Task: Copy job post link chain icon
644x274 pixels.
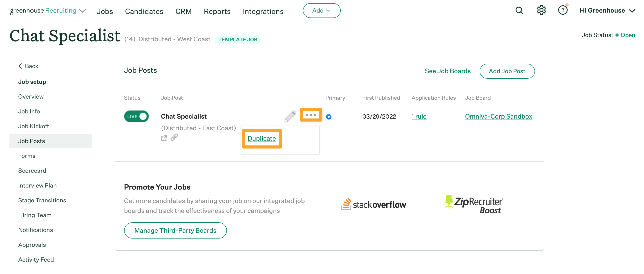Action: pos(174,137)
